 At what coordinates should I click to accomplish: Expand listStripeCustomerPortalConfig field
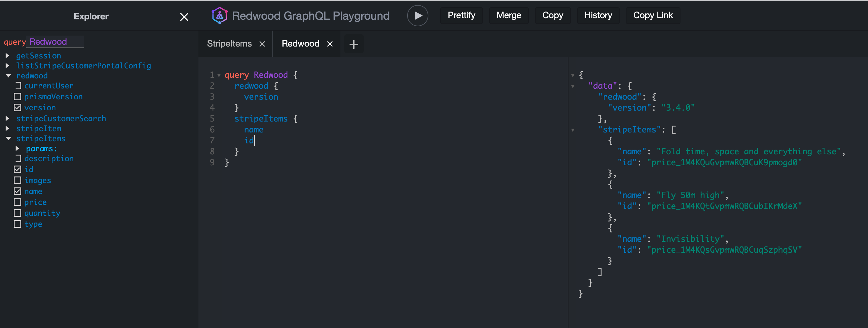click(x=7, y=66)
